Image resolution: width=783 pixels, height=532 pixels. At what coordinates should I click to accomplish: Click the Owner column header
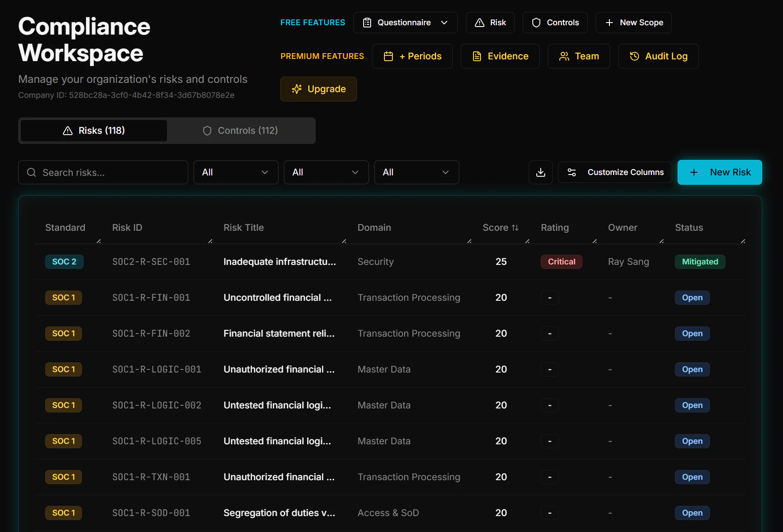[623, 228]
